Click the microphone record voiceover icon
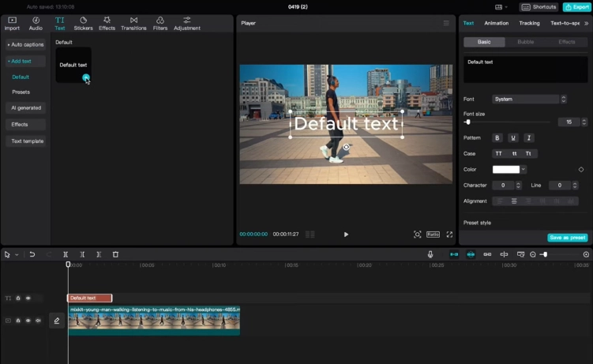The width and height of the screenshot is (593, 364). click(430, 254)
